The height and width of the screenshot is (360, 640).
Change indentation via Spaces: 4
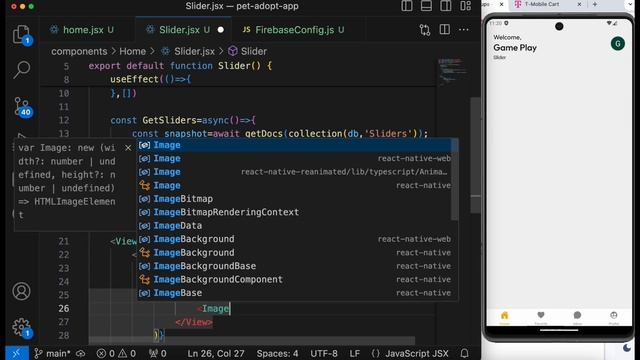click(x=278, y=353)
